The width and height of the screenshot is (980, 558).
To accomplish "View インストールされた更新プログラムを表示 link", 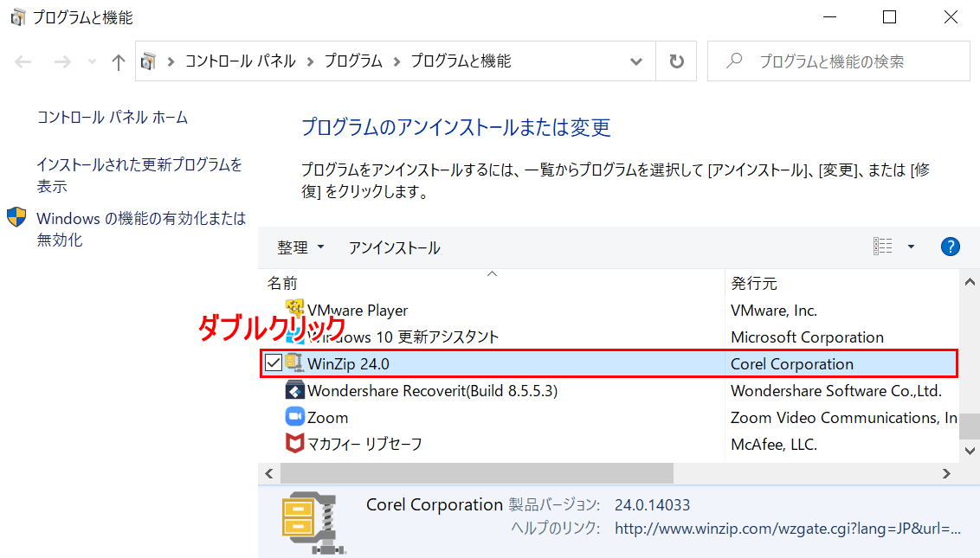I will coord(139,175).
